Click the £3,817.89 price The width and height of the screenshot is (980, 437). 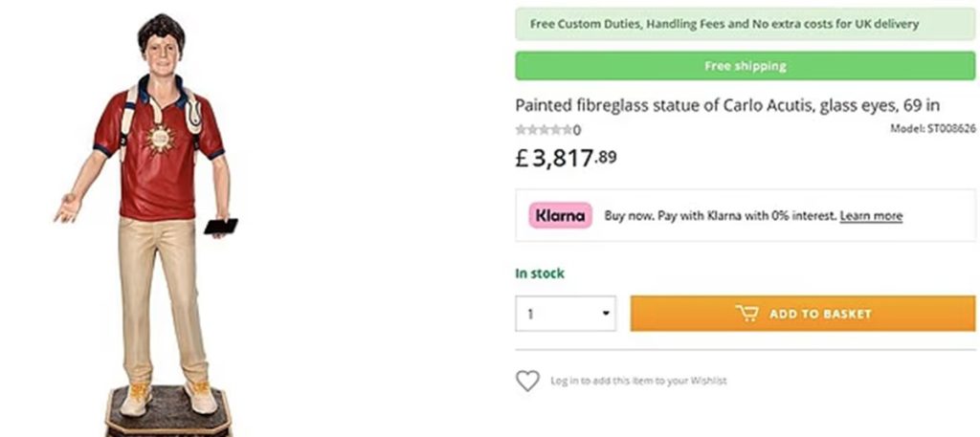coord(567,158)
